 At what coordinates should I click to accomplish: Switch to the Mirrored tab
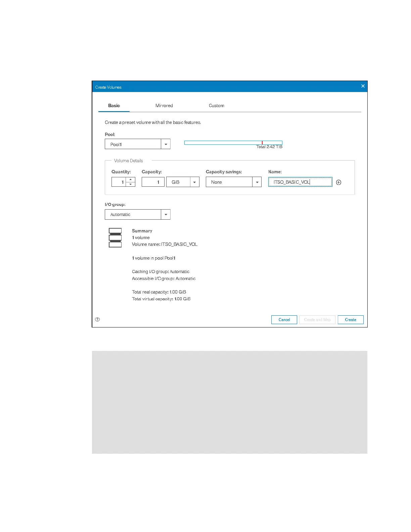click(164, 105)
